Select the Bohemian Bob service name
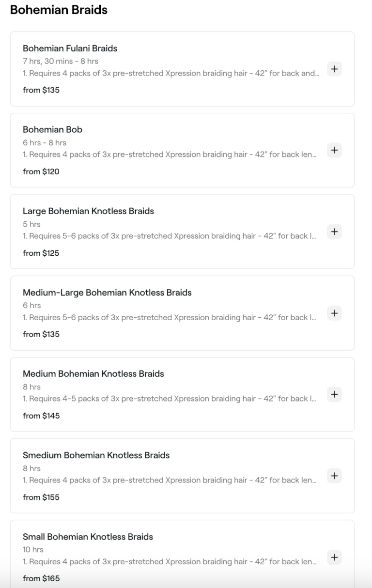The height and width of the screenshot is (588, 372). pyautogui.click(x=52, y=130)
